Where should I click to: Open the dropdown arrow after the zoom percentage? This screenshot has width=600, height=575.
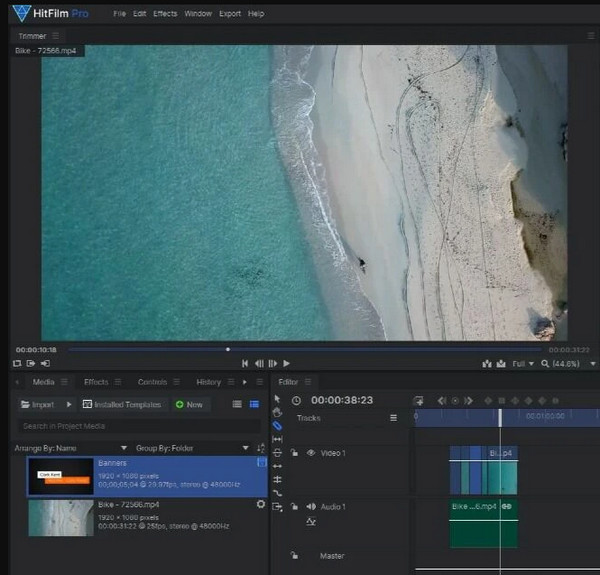coord(593,363)
